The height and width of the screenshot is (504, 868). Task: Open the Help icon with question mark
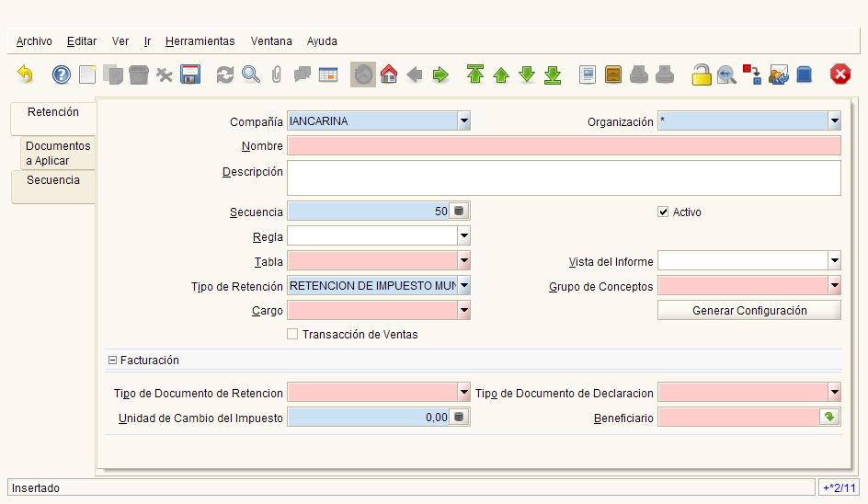(62, 74)
